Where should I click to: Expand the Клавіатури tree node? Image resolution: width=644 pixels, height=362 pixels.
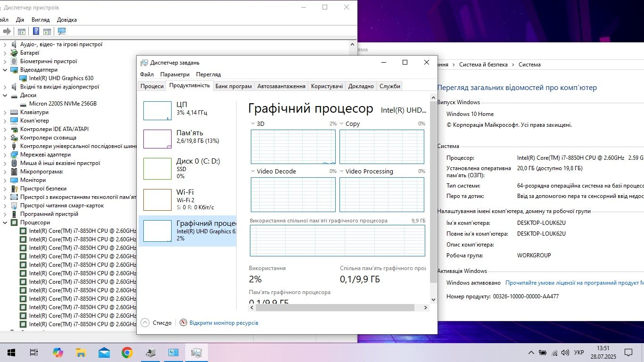tap(5, 112)
